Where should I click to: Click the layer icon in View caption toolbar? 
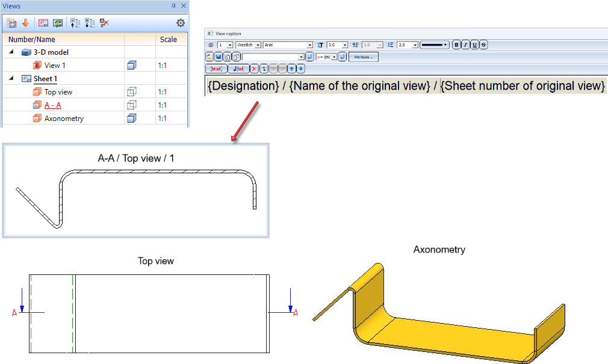(x=211, y=45)
